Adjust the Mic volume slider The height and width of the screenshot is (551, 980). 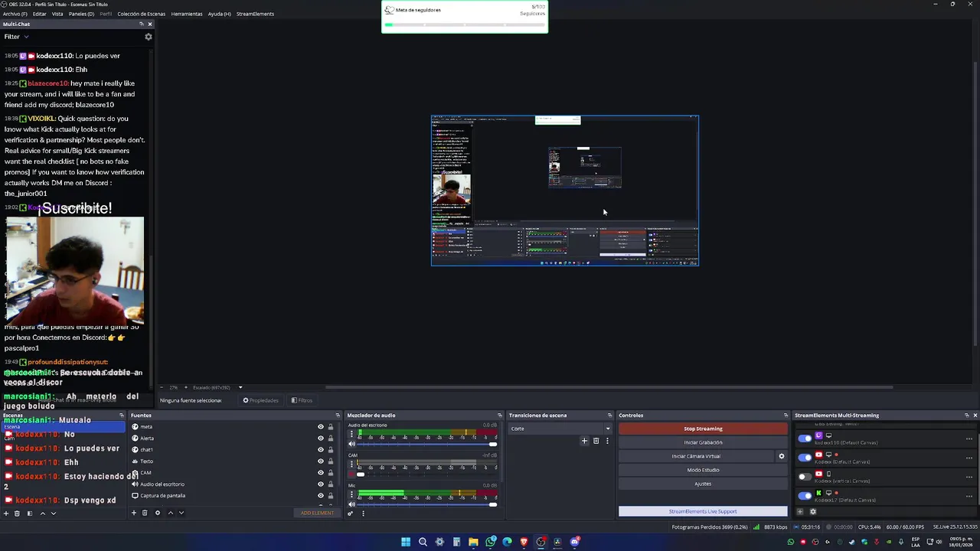pyautogui.click(x=426, y=504)
